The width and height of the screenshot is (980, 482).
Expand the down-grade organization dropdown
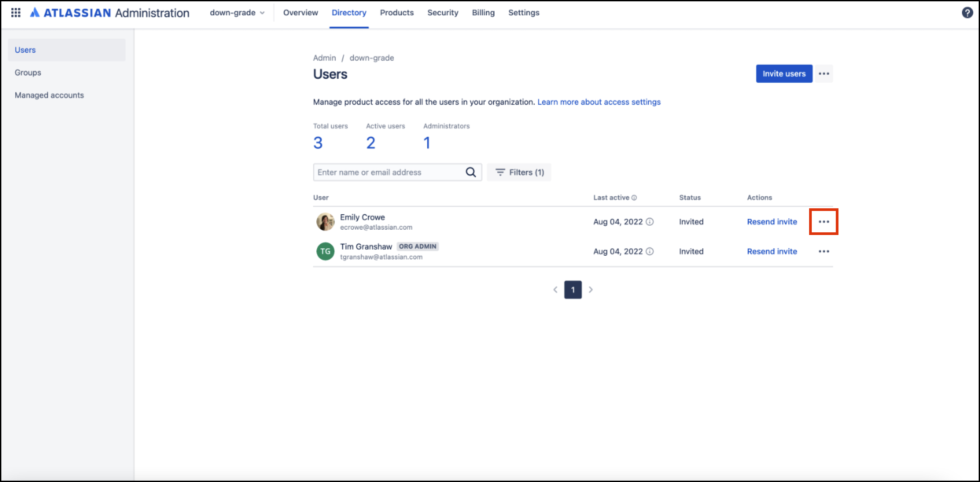[237, 13]
